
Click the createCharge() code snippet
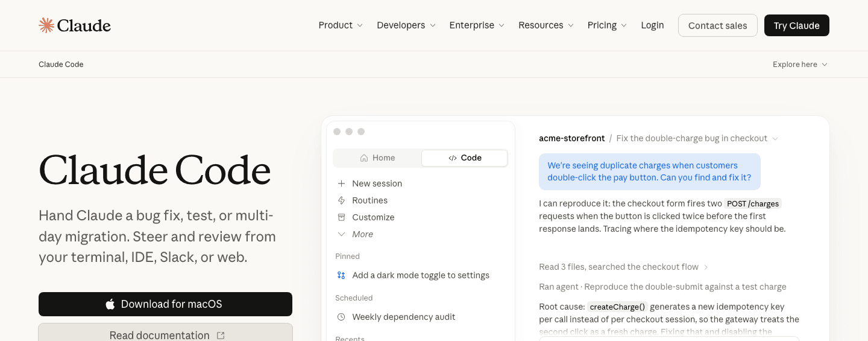(x=617, y=307)
